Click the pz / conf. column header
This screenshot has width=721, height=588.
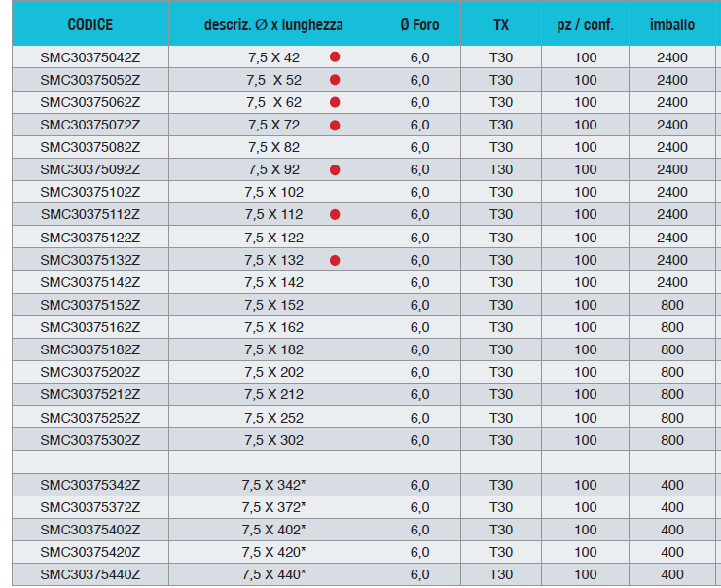coord(585,25)
